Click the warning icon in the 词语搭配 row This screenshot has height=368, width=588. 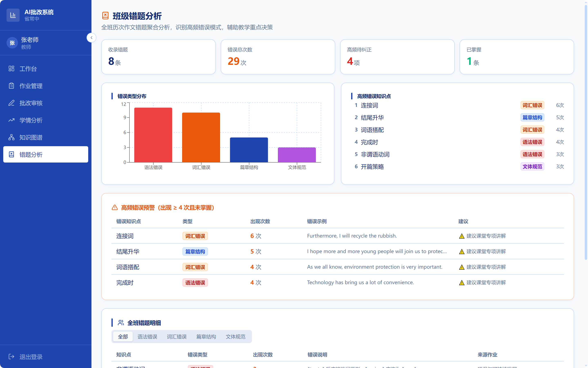pos(462,267)
